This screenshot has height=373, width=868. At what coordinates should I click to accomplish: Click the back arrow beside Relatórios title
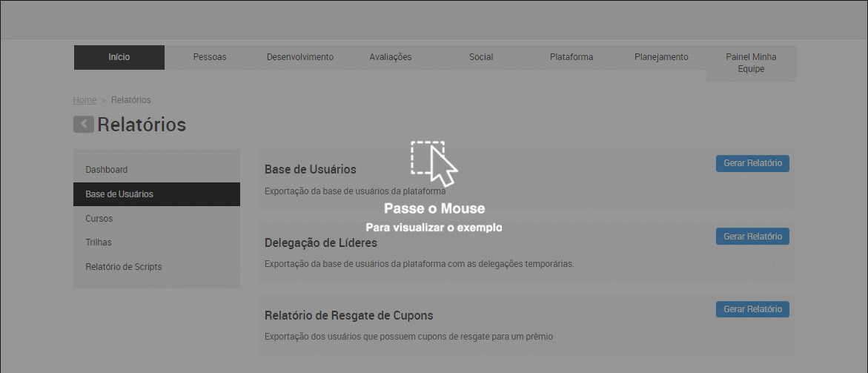(83, 125)
